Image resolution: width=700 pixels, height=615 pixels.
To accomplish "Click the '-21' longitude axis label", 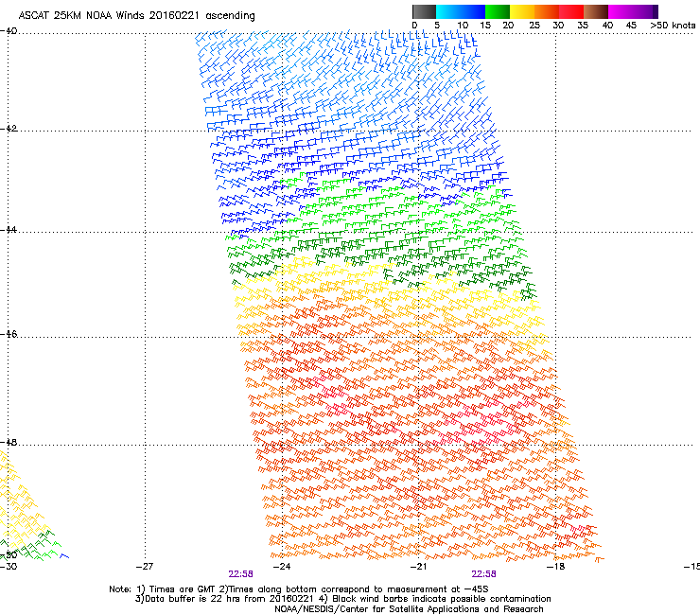I will tap(418, 567).
